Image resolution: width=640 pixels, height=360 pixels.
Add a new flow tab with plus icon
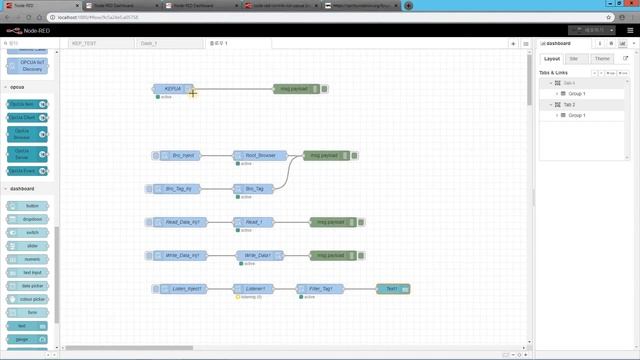point(513,44)
